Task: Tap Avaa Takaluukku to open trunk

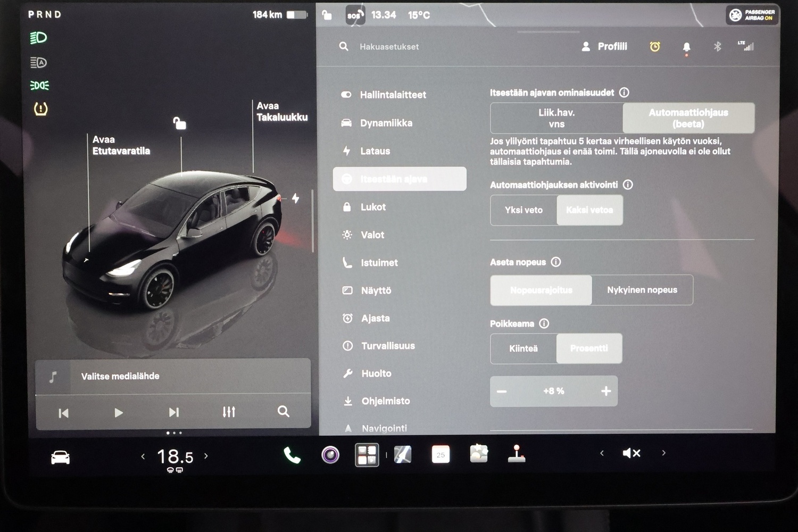Action: (x=282, y=112)
